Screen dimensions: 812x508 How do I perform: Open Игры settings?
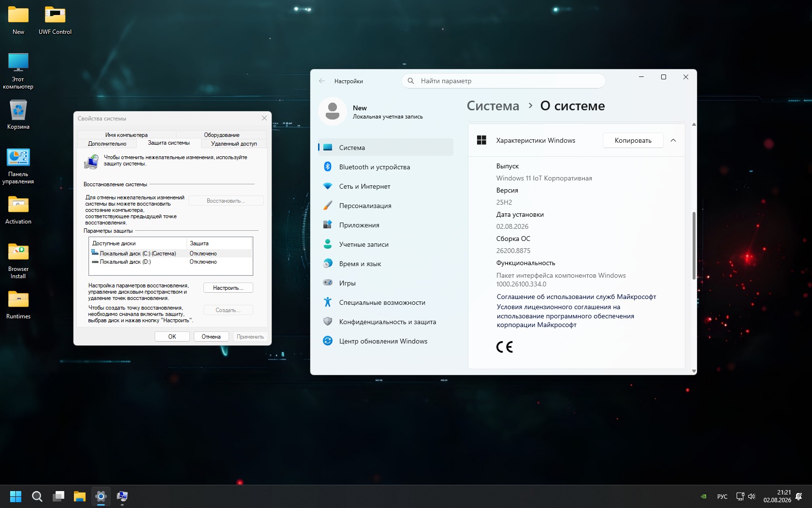click(x=386, y=283)
